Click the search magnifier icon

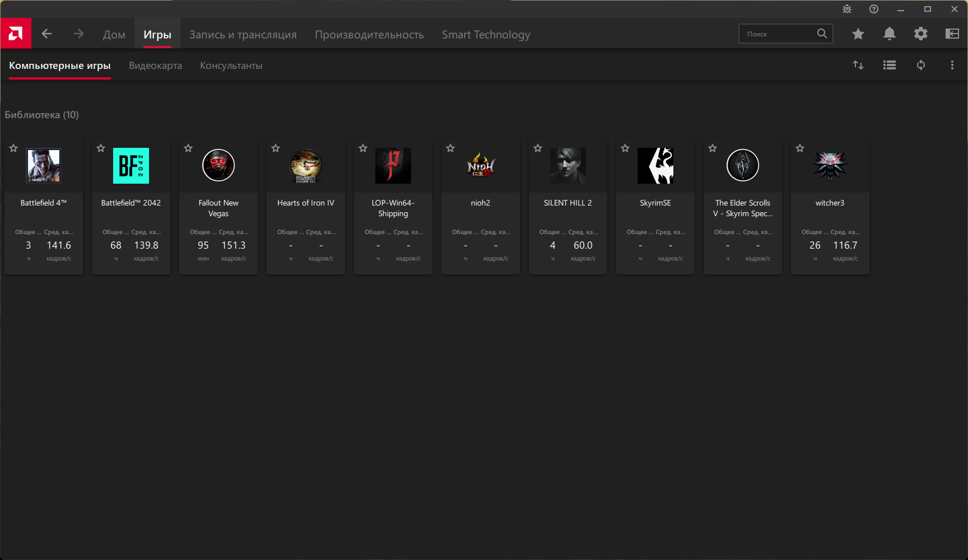point(822,34)
